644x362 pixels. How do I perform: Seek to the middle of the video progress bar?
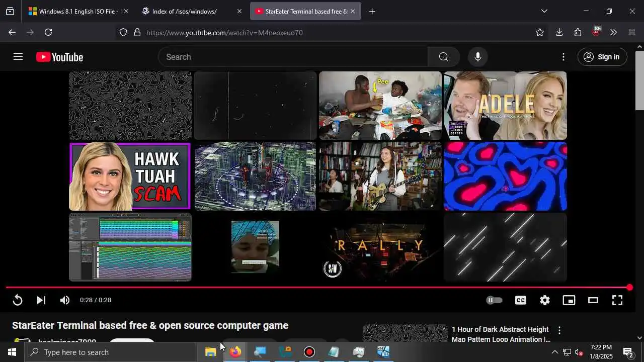[317, 288]
